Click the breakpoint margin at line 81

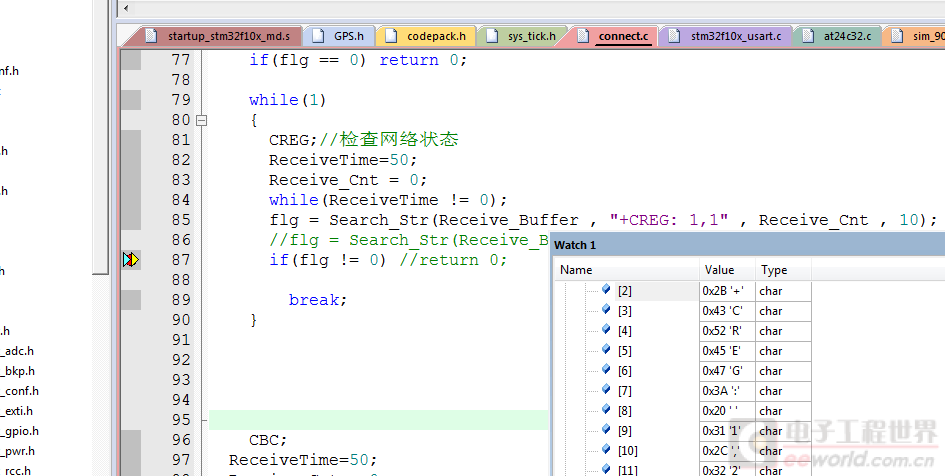click(131, 140)
